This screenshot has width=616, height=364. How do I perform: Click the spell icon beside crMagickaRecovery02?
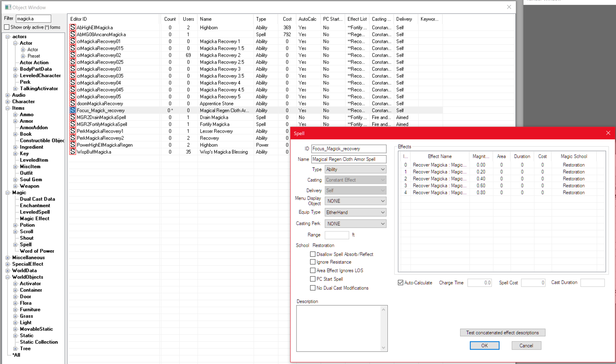[73, 55]
